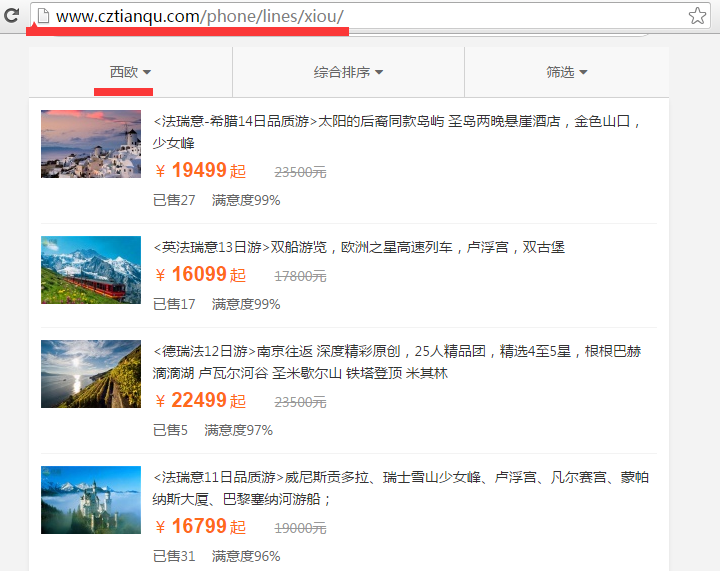Bookmark this page with the star icon

pos(697,16)
